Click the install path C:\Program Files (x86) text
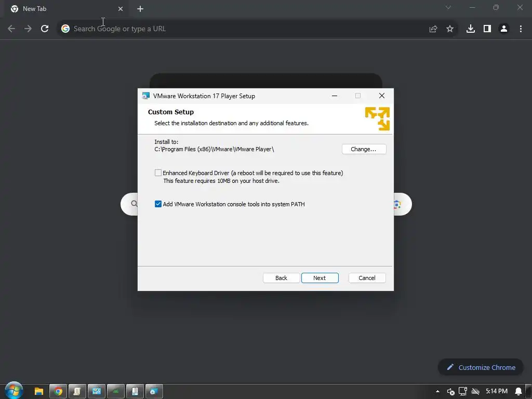The image size is (532, 399). [214, 149]
